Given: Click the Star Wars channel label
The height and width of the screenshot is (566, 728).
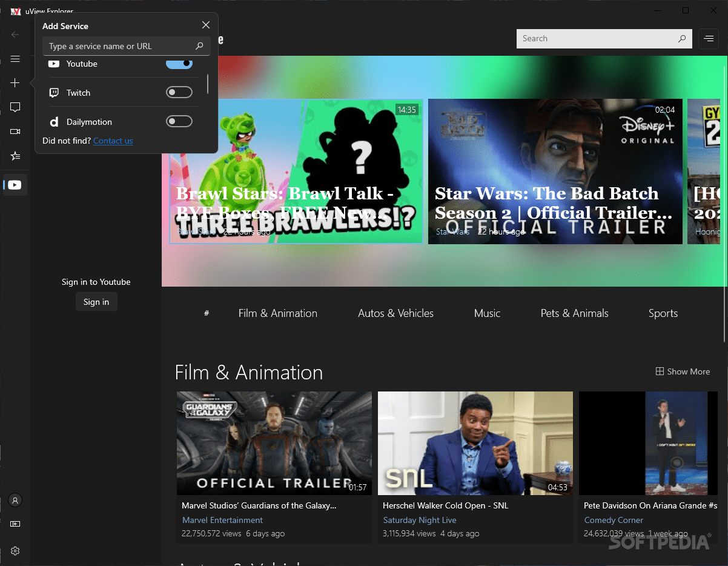Looking at the screenshot, I should point(452,231).
